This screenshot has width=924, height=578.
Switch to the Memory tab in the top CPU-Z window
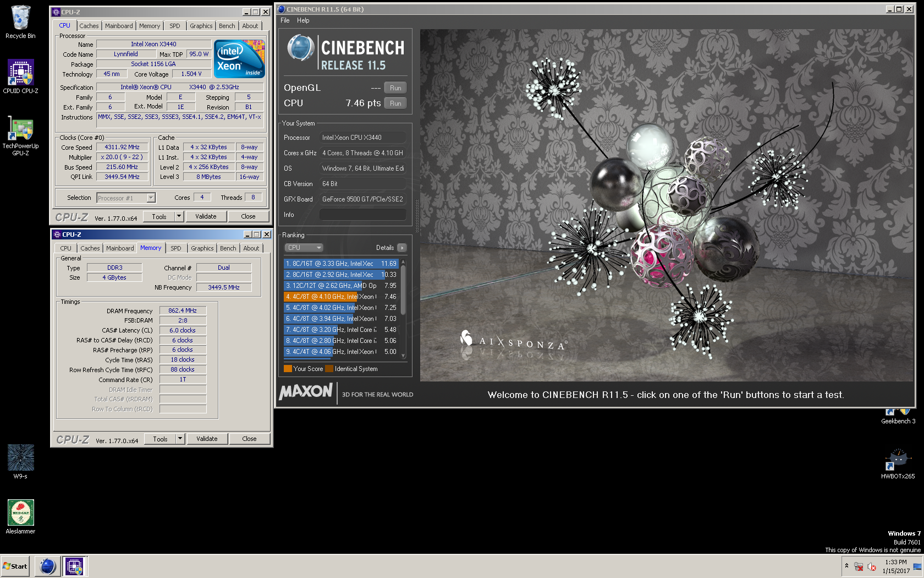click(150, 26)
